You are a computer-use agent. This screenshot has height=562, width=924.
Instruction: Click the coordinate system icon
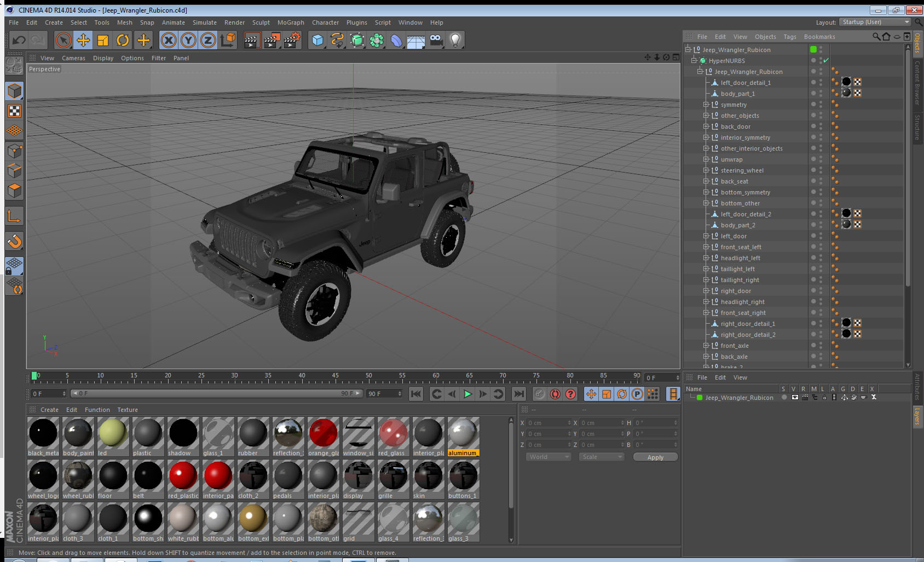click(x=228, y=40)
